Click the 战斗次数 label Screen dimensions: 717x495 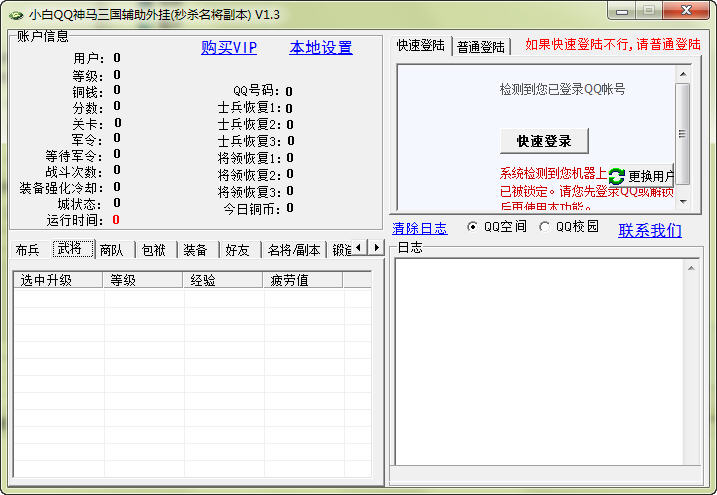pos(74,172)
